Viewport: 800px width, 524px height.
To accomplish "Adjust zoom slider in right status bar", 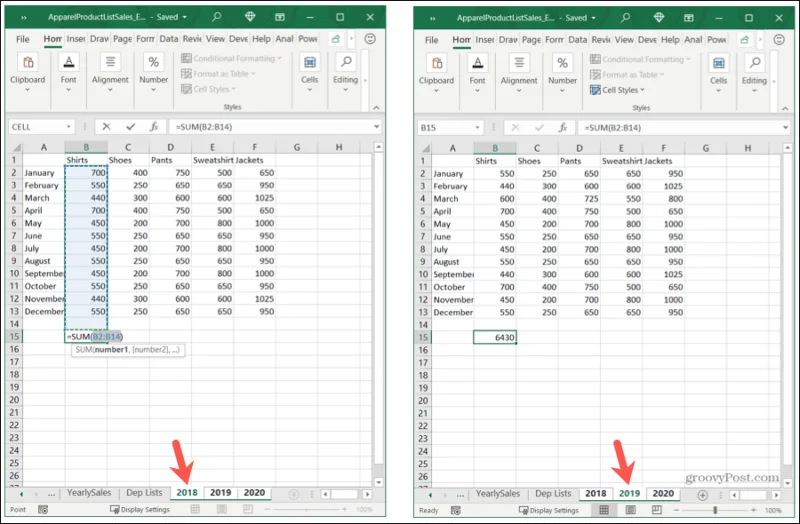I will (715, 510).
